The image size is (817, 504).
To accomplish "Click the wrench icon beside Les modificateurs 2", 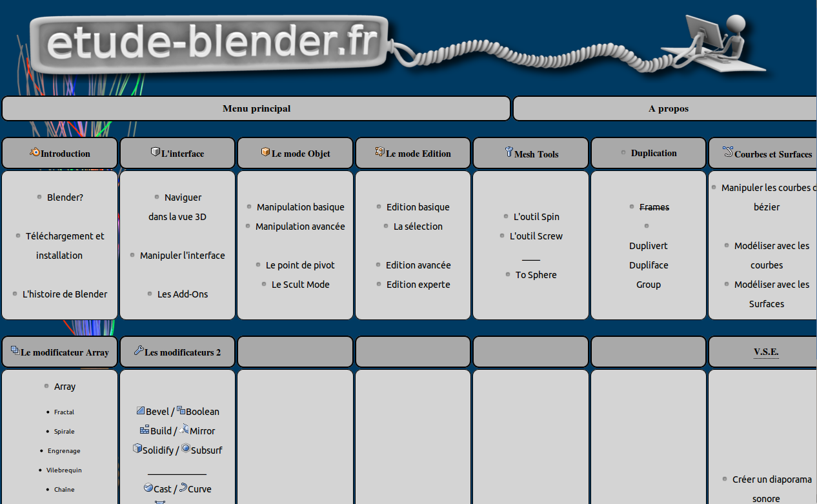I will click(x=139, y=350).
